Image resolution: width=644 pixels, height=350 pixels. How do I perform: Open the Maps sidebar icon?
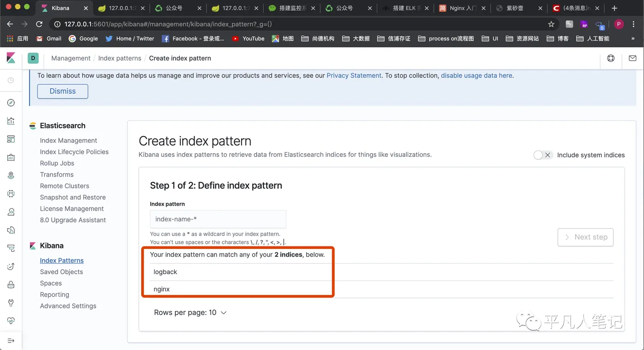(11, 175)
